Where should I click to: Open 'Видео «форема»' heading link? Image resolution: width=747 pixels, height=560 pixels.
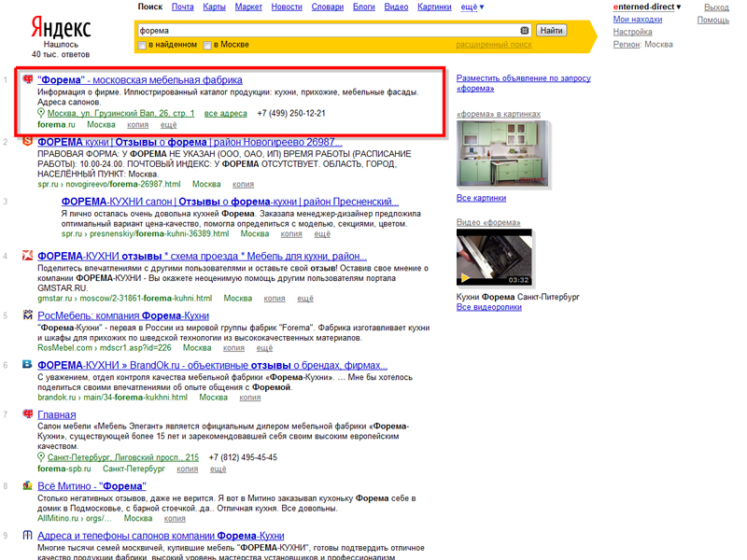coord(488,222)
